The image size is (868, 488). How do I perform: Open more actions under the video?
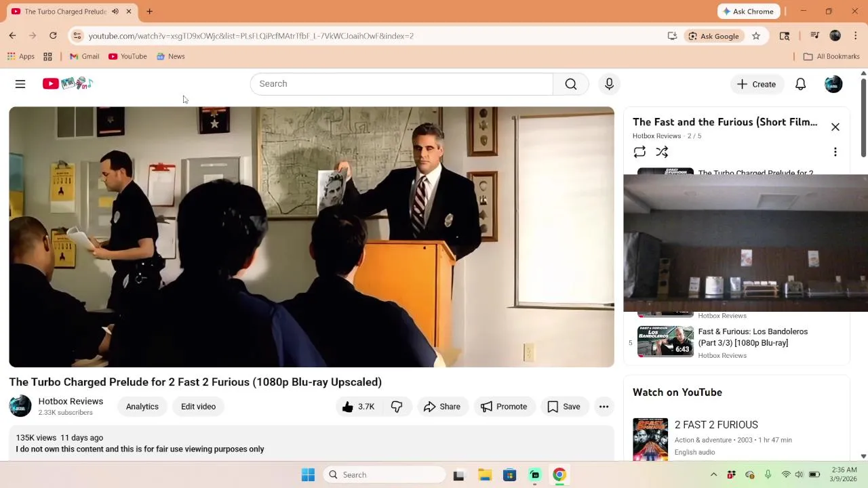pos(604,407)
